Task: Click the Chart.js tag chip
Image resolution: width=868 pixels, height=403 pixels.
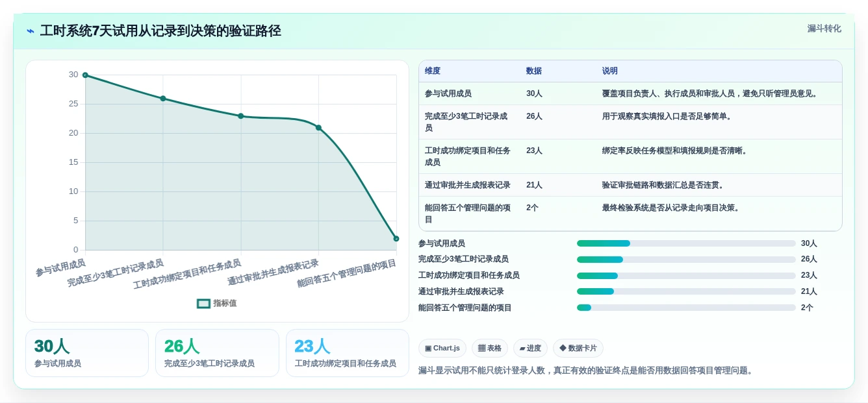Action: coord(442,348)
